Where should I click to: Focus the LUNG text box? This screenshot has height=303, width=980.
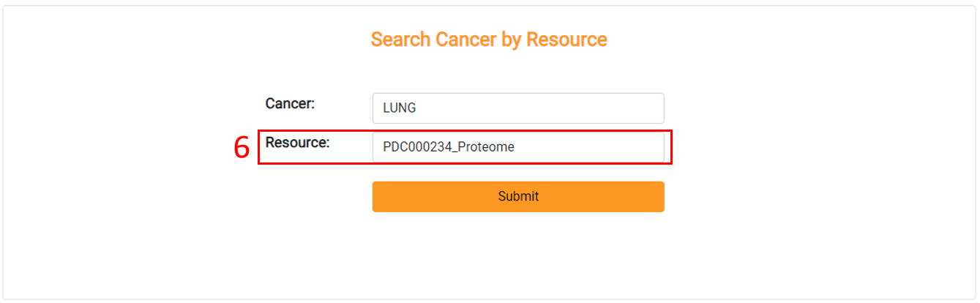(x=518, y=108)
